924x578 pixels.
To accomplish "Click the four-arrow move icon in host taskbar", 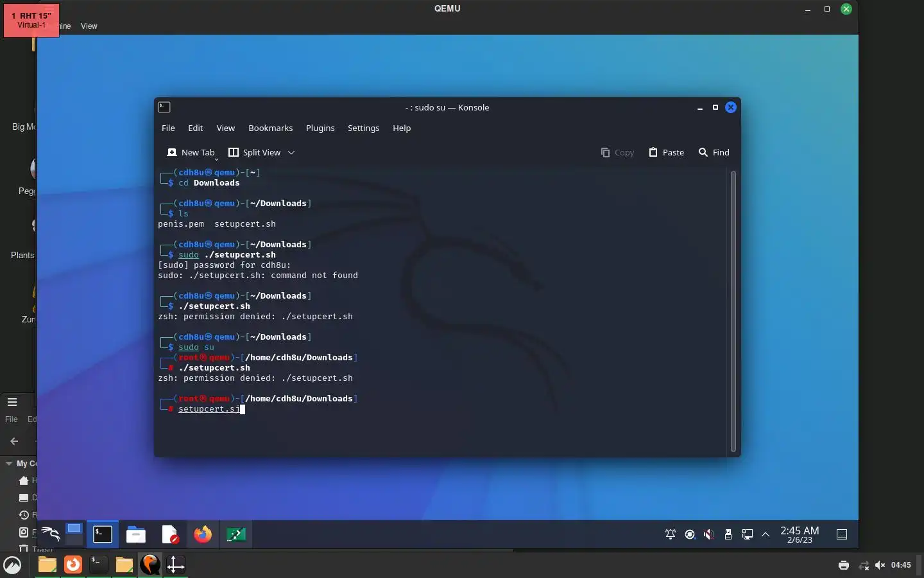I will (175, 565).
